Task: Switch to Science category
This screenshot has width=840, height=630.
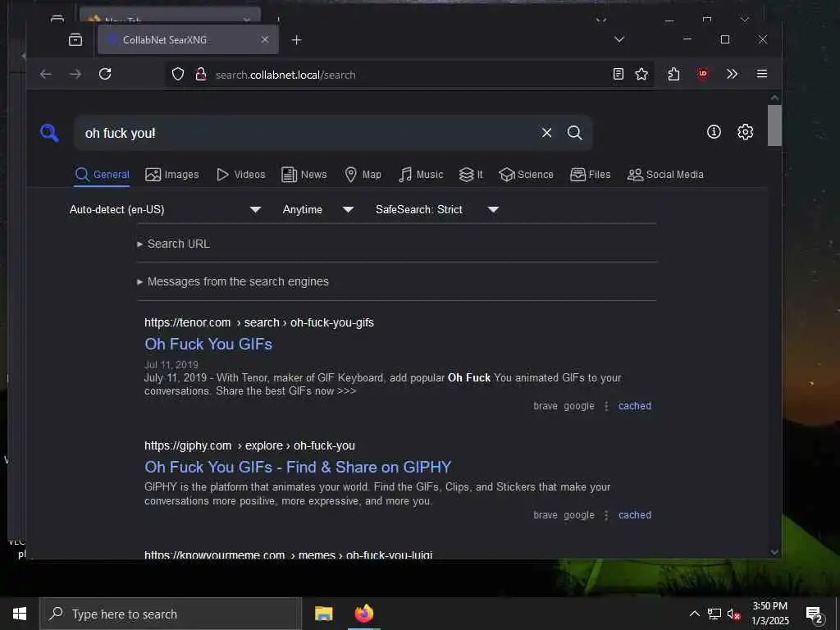Action: pyautogui.click(x=526, y=175)
